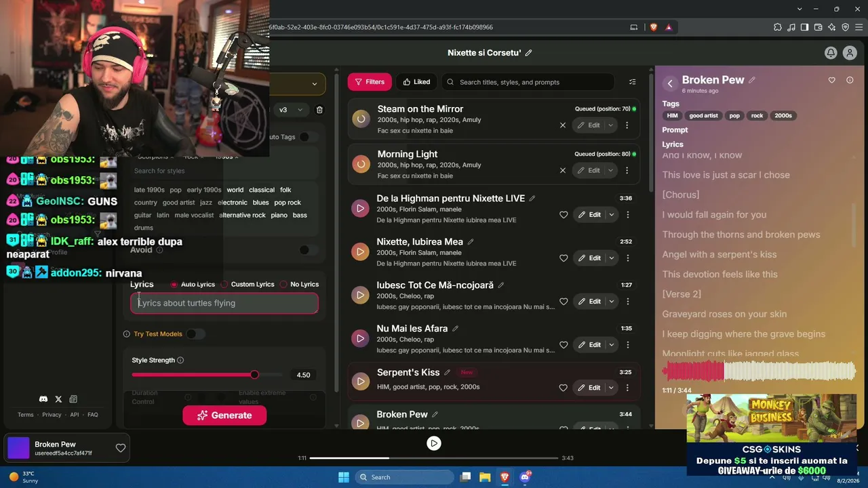The height and width of the screenshot is (488, 868).
Task: Select the Custom Lyrics option
Action: tap(224, 285)
